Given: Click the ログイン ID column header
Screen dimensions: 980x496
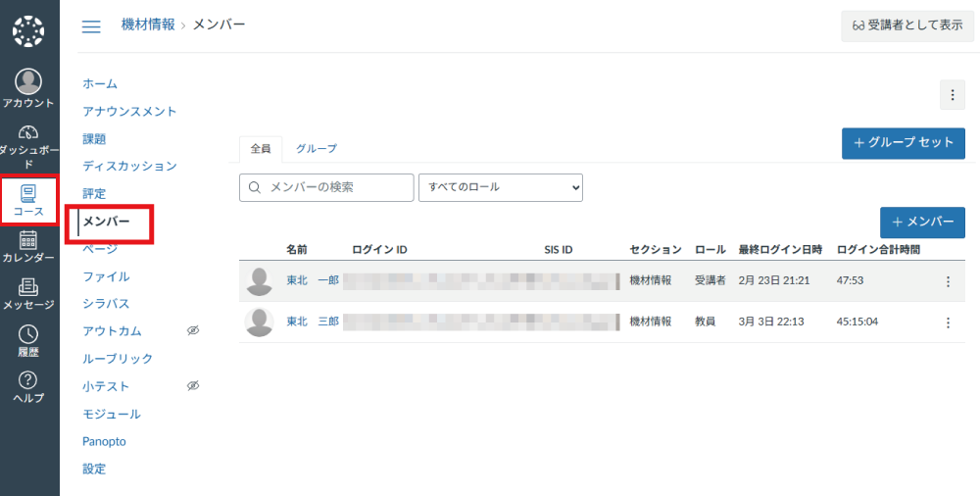Looking at the screenshot, I should [x=379, y=250].
